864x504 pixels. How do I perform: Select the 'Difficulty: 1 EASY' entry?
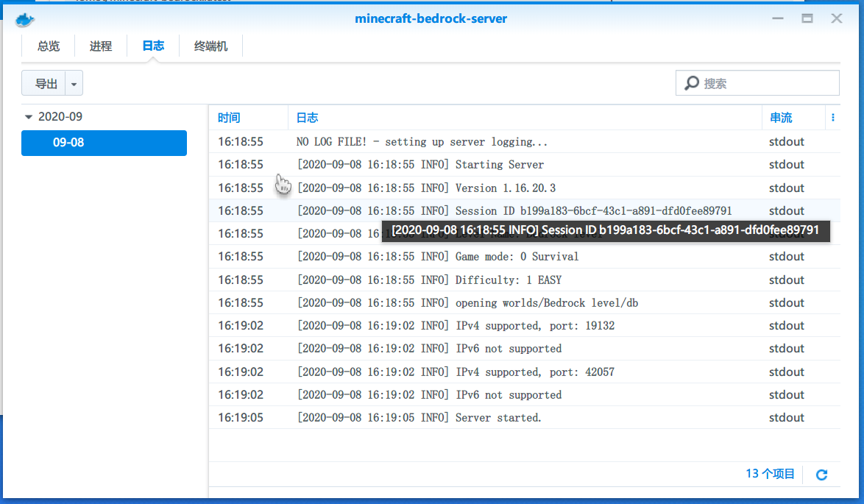(x=525, y=280)
